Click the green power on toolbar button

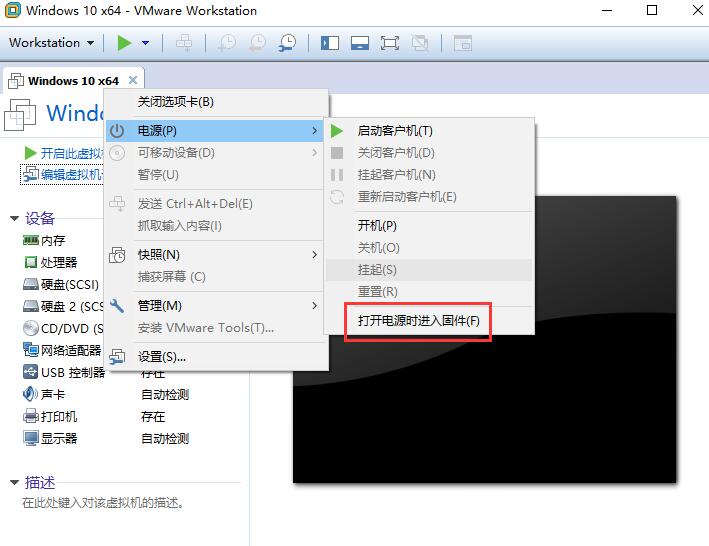pos(124,43)
